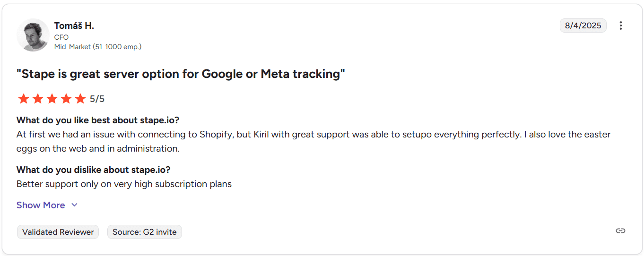This screenshot has width=644, height=256.
Task: Click the fourth rating star
Action: (x=66, y=99)
